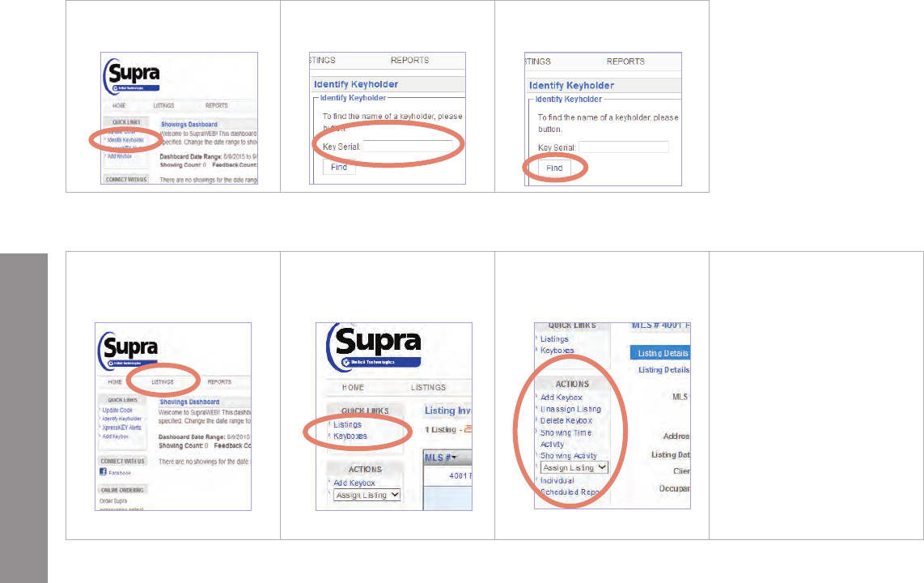Open the blue Listing Details tab
Viewport: 924px width, 583px height.
[x=660, y=353]
